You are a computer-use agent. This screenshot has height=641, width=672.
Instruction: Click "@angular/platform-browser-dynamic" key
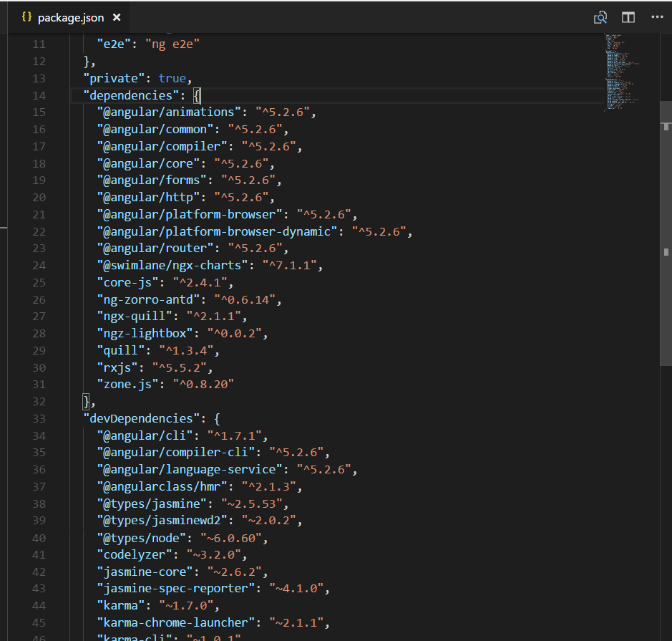217,231
